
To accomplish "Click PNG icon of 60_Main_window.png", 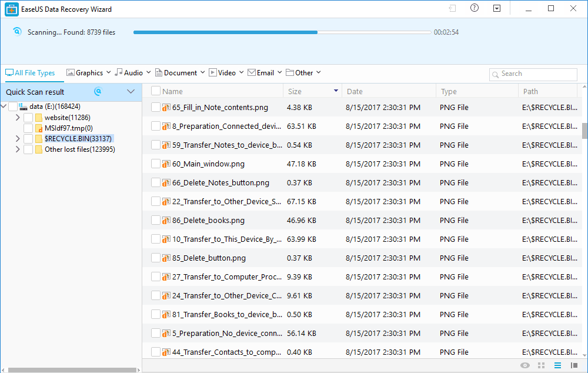I will coord(166,164).
